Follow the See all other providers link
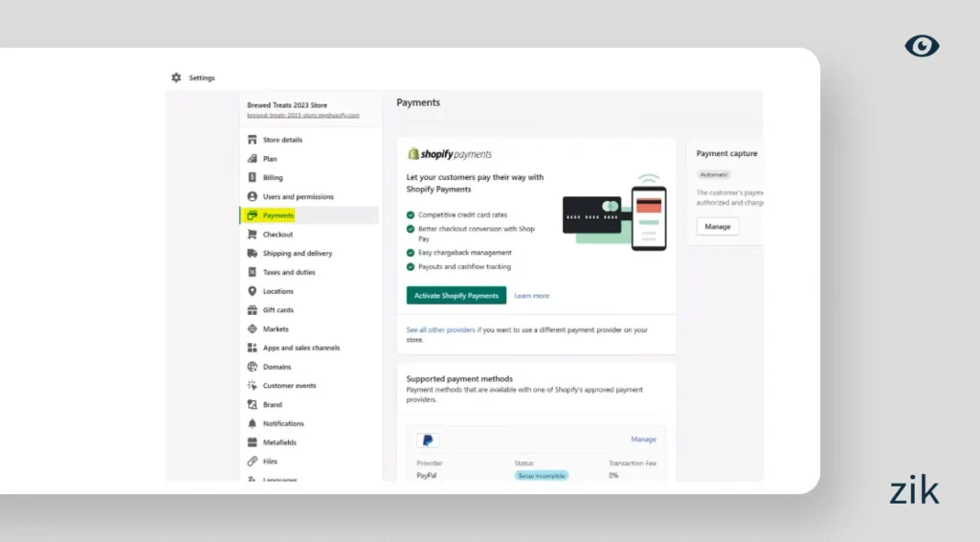980x542 pixels. pyautogui.click(x=443, y=330)
